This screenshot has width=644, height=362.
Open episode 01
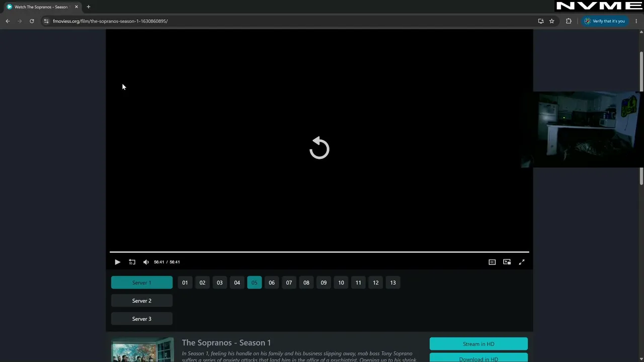click(x=185, y=283)
